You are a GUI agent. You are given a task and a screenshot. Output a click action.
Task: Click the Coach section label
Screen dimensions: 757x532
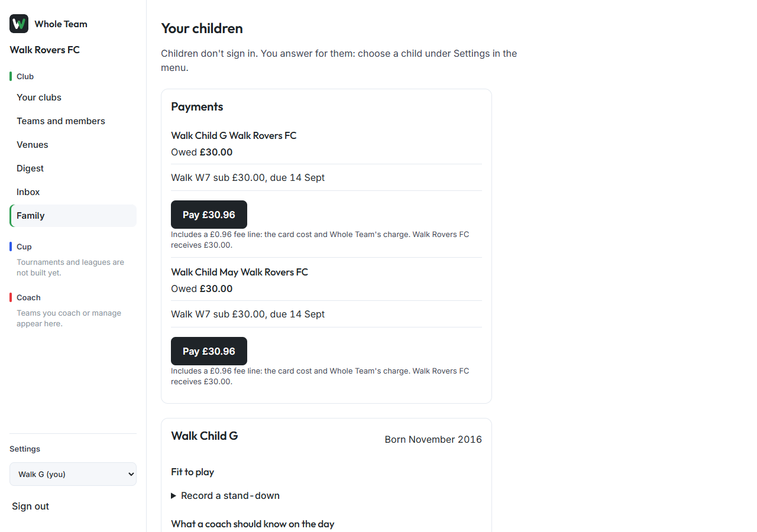click(x=28, y=297)
